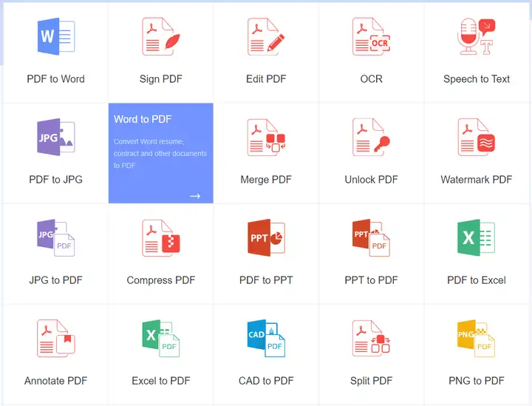Open the Annotate PDF bookmark icon

click(x=56, y=338)
